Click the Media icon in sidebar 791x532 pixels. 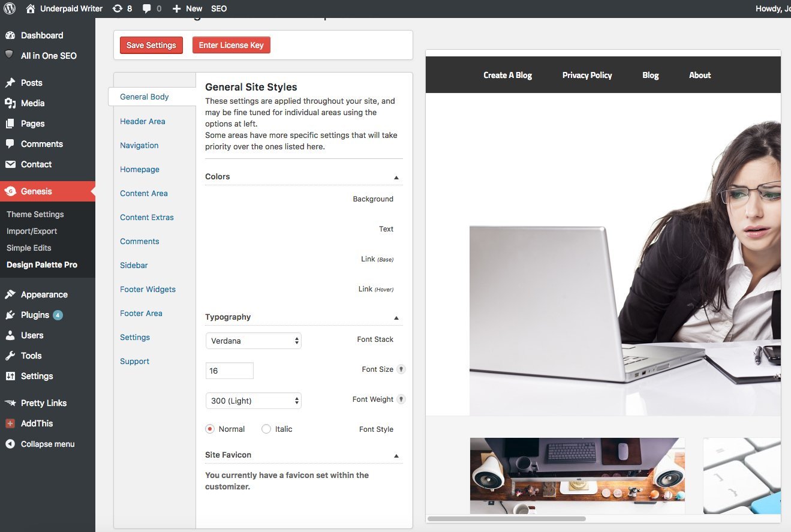10,103
